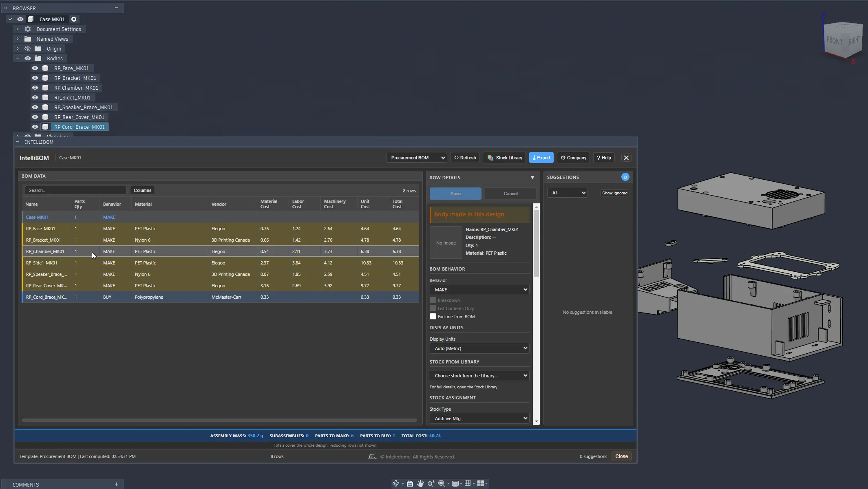The width and height of the screenshot is (868, 489).
Task: Collapse the Browser panel with the minus icon
Action: coord(116,8)
